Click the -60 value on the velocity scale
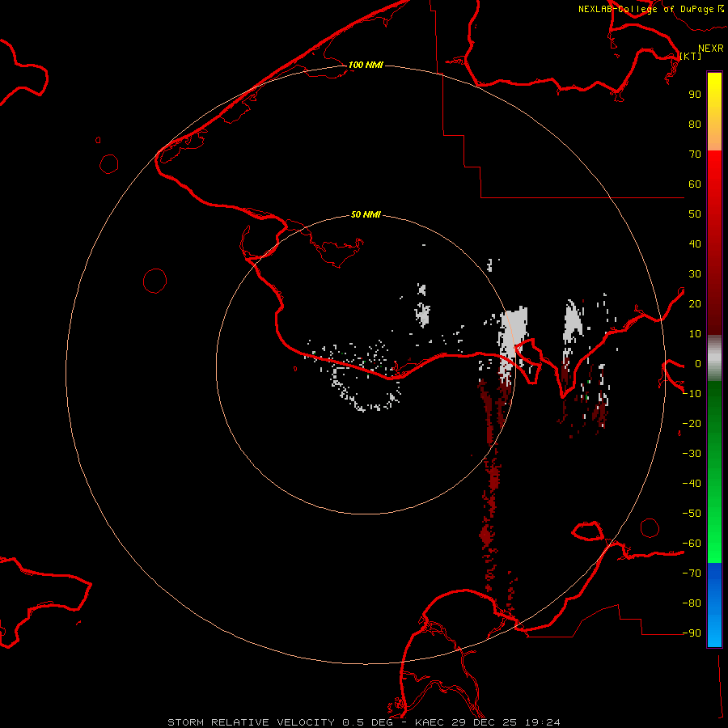The image size is (728, 728). [x=692, y=544]
